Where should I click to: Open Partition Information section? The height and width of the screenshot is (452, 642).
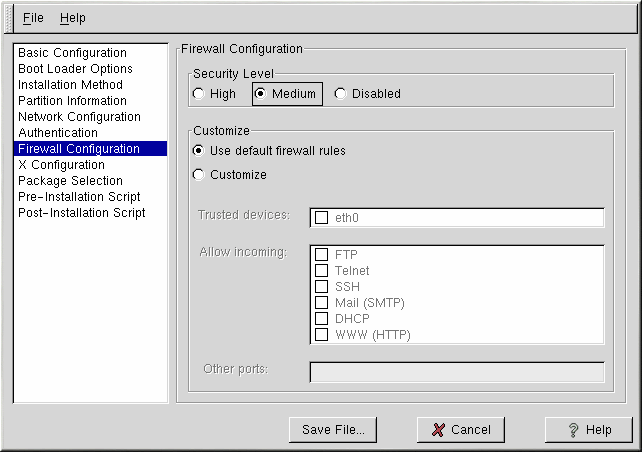coord(72,101)
